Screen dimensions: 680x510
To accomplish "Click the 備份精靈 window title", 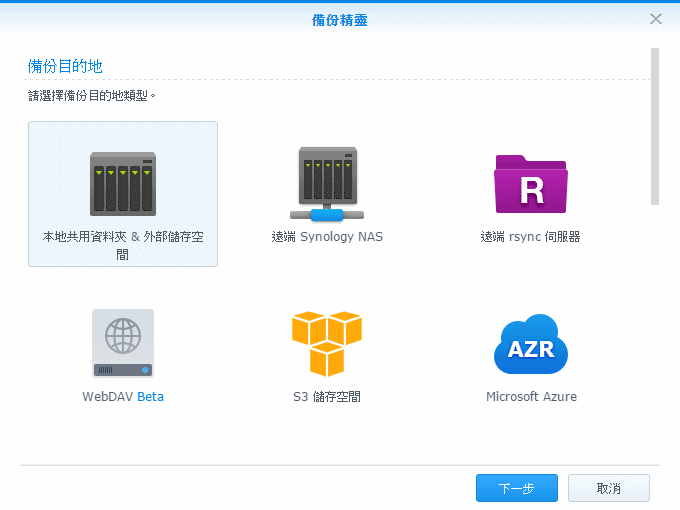I will click(340, 19).
